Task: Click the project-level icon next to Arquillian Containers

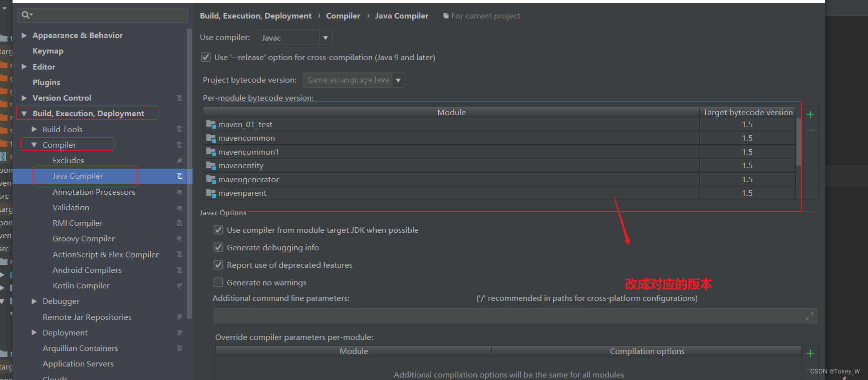Action: point(179,348)
